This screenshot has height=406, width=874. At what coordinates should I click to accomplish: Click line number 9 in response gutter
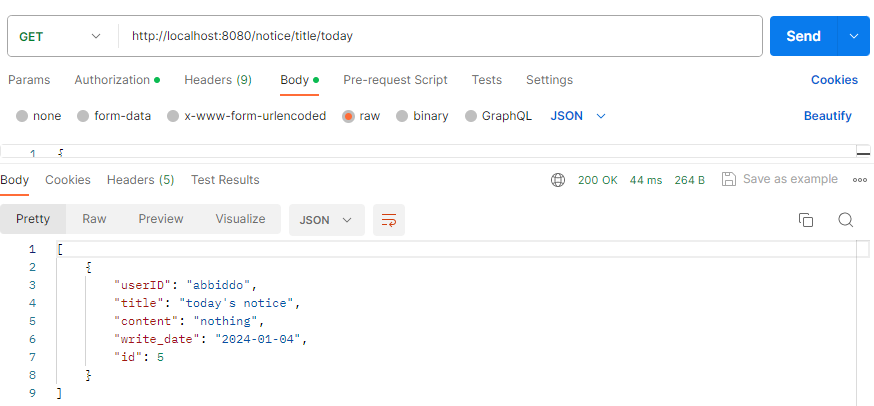tap(32, 393)
